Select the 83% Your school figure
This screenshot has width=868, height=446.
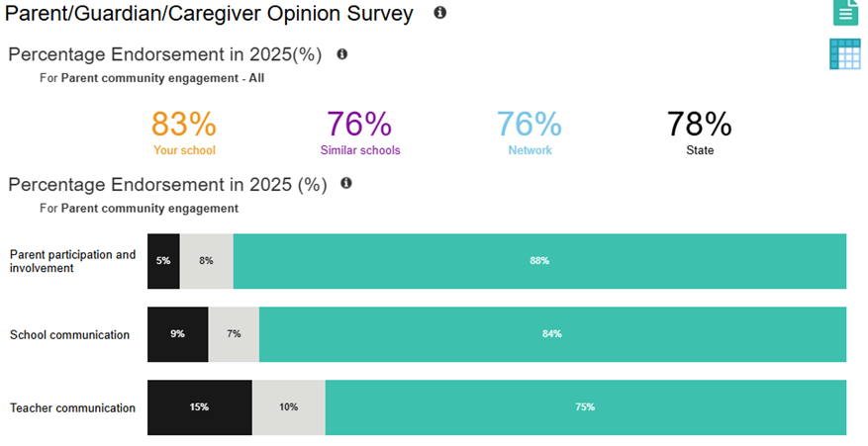(x=184, y=125)
